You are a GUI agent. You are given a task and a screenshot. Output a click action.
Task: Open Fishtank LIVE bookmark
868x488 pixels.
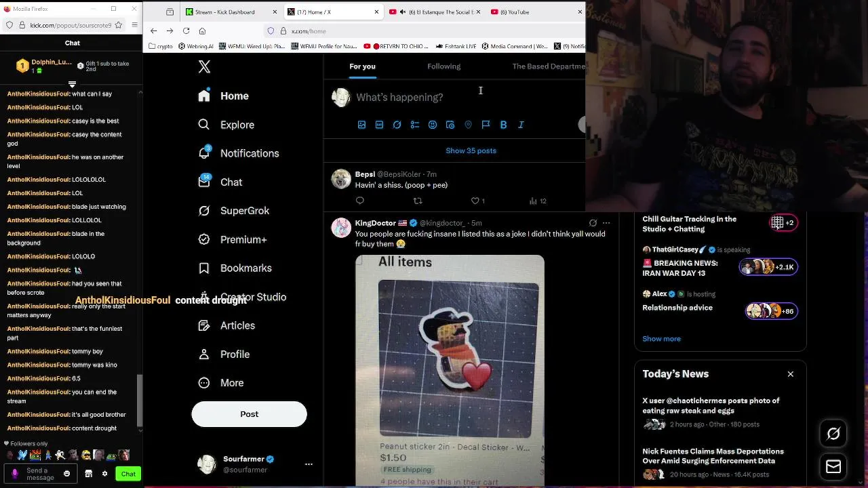[x=456, y=46]
